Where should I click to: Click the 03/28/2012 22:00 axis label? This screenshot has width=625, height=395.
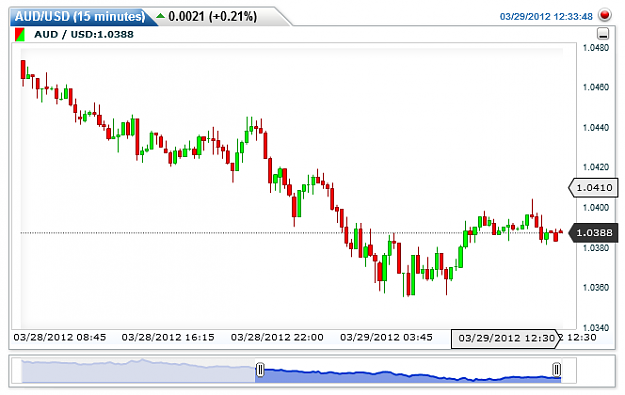click(277, 338)
